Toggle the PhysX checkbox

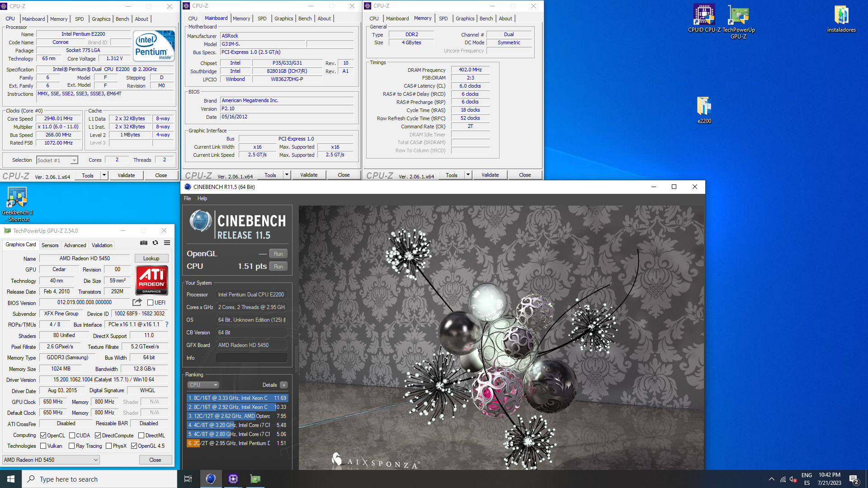click(x=108, y=446)
